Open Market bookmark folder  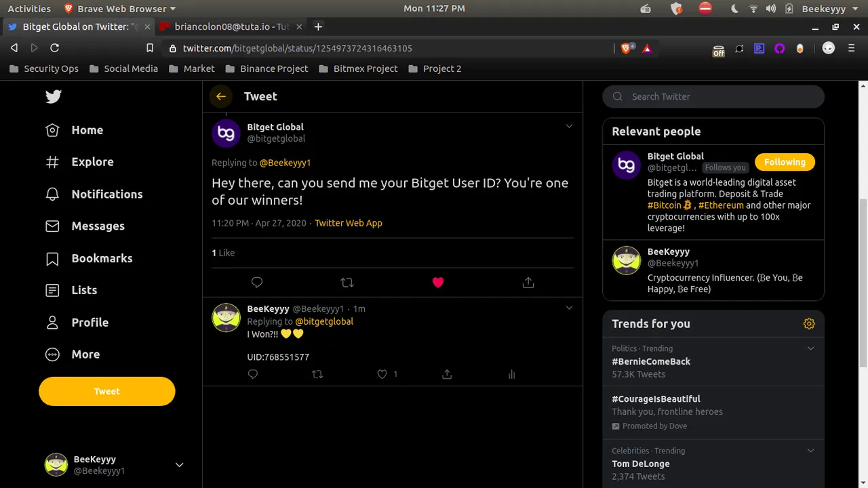tap(192, 68)
